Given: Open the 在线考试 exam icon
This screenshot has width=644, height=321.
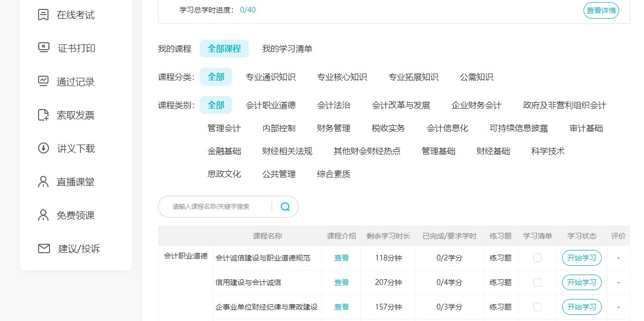Looking at the screenshot, I should [x=42, y=14].
